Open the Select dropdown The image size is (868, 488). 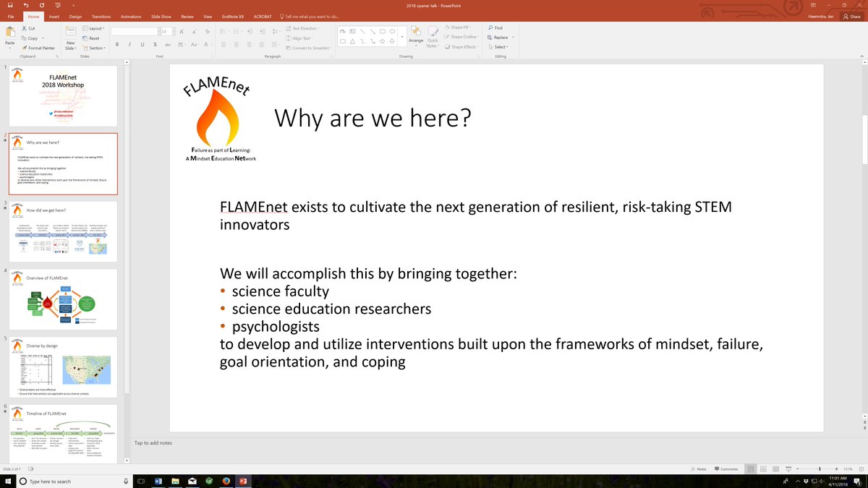[498, 47]
